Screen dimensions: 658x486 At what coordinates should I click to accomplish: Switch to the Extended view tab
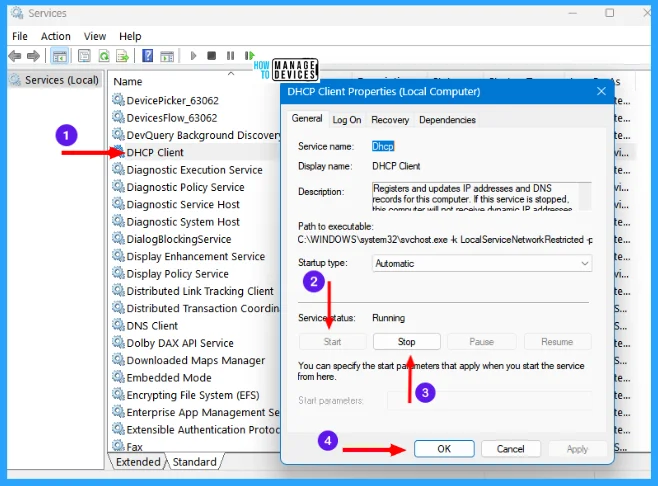(138, 462)
